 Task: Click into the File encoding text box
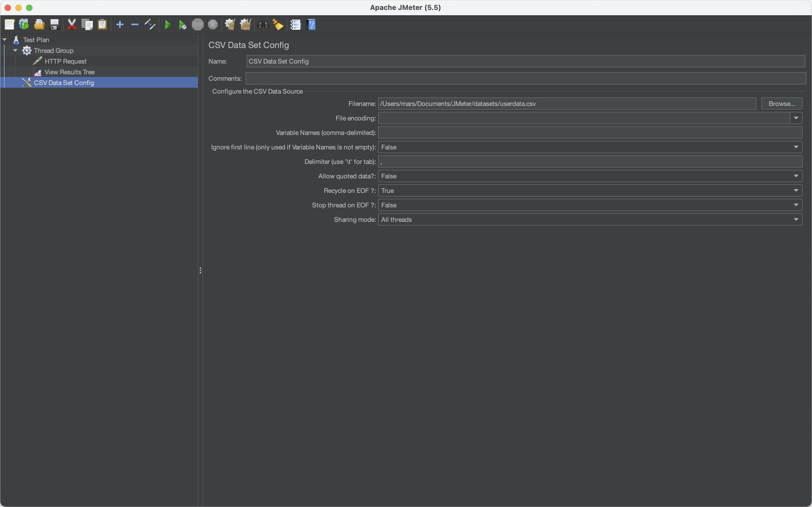pyautogui.click(x=584, y=118)
